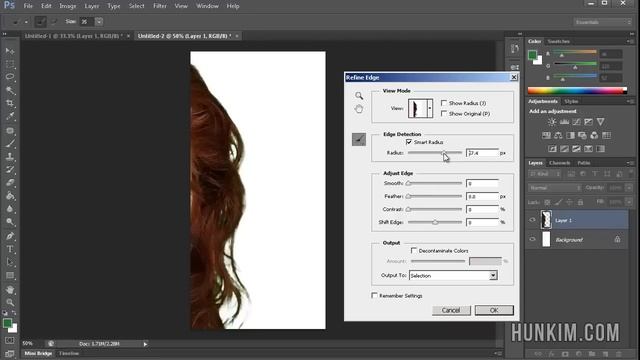Open the Window menu
This screenshot has width=640, height=360.
[x=207, y=6]
